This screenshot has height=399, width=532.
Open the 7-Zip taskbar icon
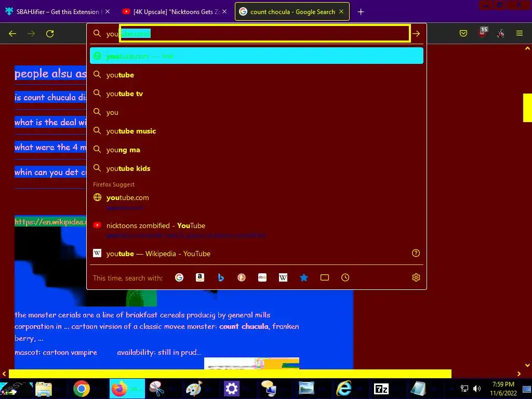pos(381,389)
